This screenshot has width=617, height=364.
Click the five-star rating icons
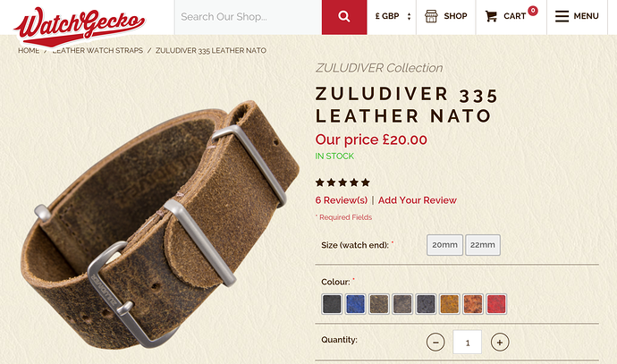pos(342,182)
